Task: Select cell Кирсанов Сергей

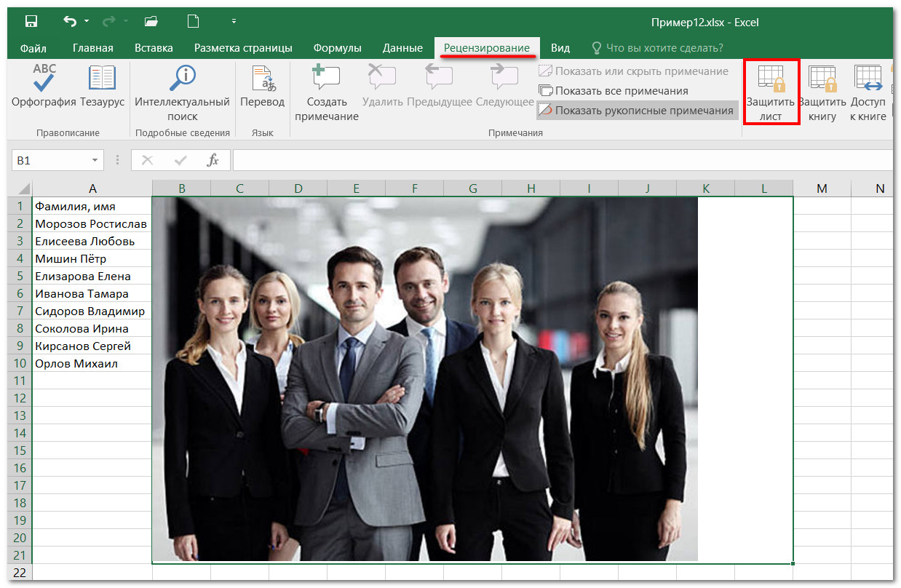Action: (x=92, y=346)
